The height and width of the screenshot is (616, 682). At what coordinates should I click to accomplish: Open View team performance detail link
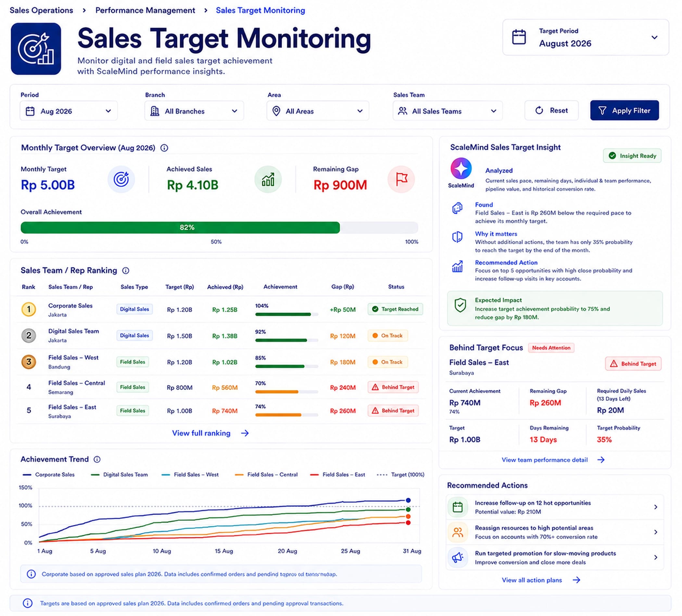coord(553,460)
